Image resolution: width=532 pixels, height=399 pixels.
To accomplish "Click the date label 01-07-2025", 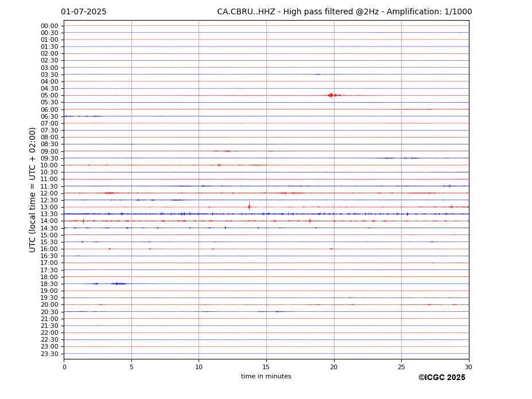I will 83,12.
